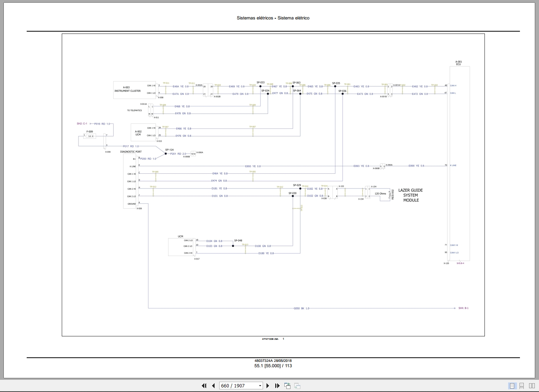Jump to the last page
Viewport: 539px width, 392px height.
pos(277,386)
